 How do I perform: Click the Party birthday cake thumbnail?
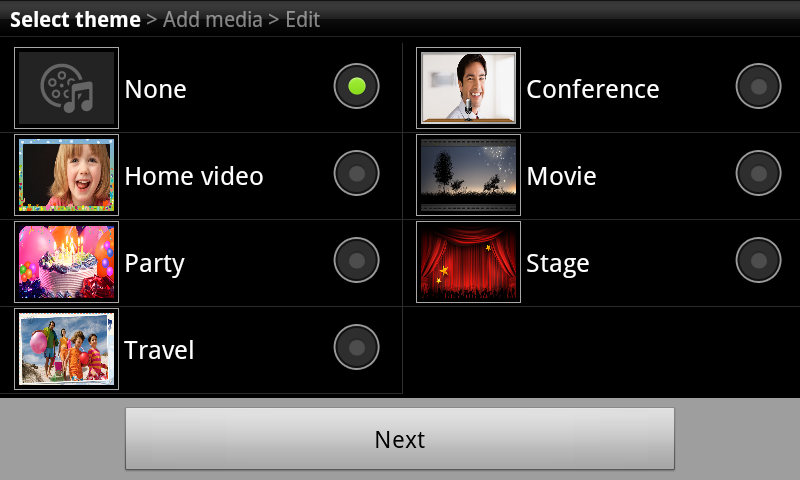[67, 263]
